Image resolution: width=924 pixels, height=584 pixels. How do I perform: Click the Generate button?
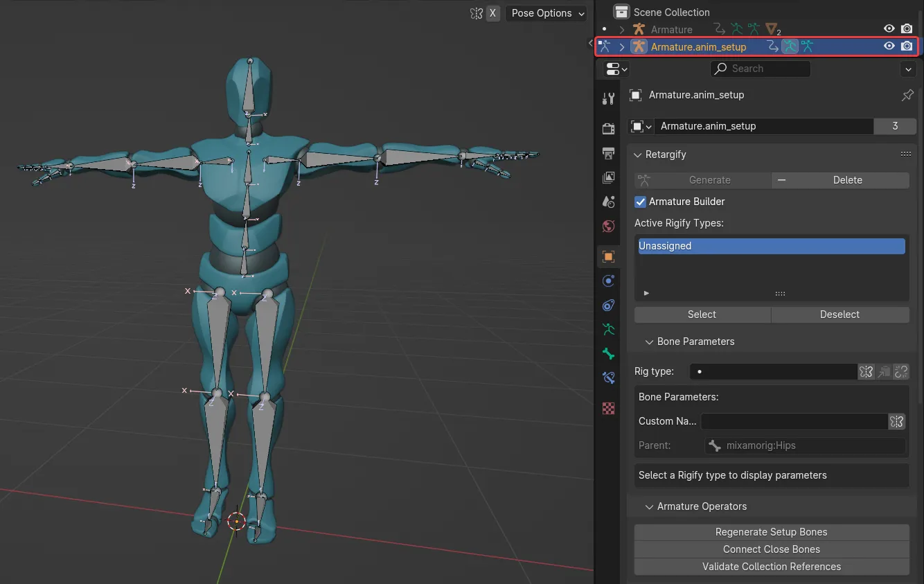pyautogui.click(x=703, y=180)
